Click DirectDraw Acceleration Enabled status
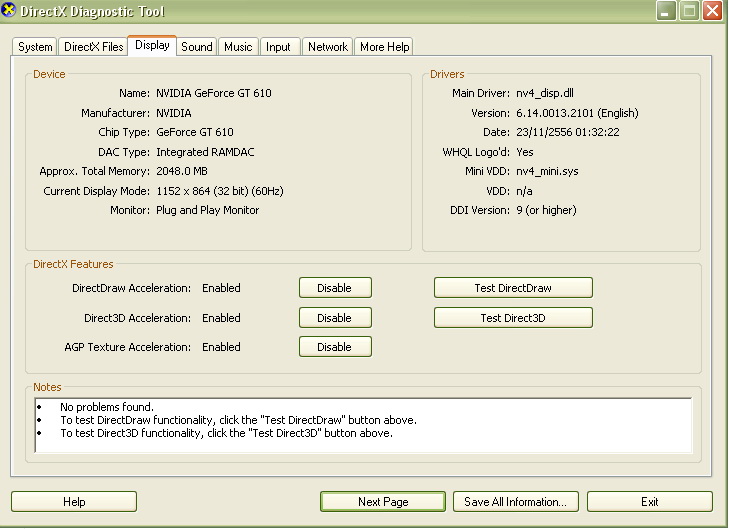 (221, 288)
